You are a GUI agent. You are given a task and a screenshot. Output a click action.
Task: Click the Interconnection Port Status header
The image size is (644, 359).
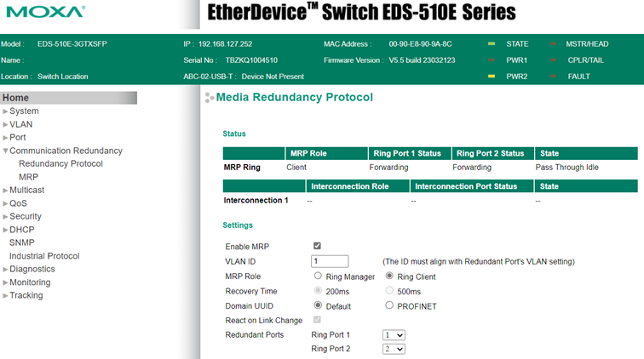coord(472,186)
